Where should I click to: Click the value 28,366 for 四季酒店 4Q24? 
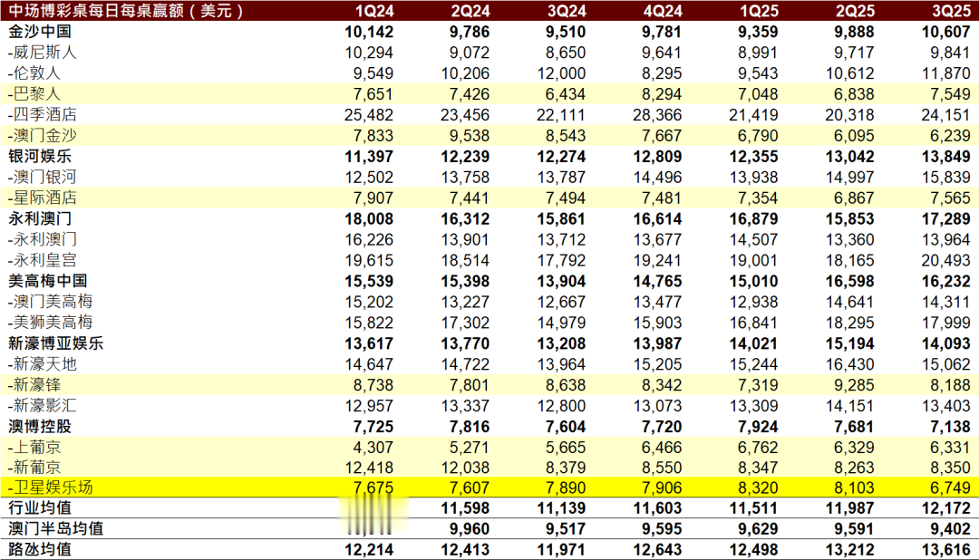(657, 115)
